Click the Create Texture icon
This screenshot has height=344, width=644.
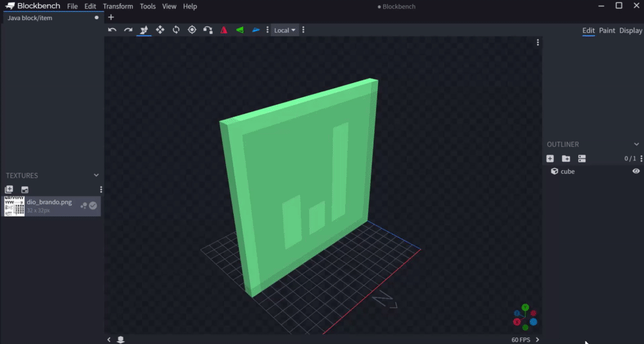24,189
